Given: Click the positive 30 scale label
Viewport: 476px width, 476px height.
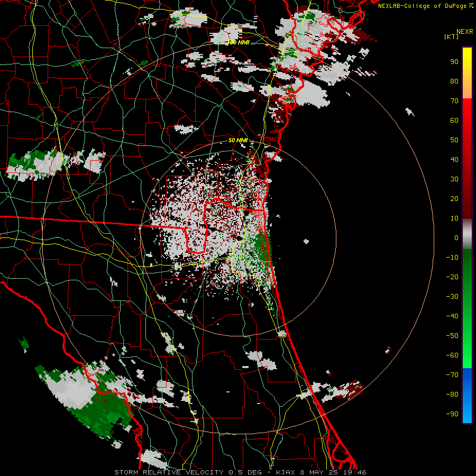Looking at the screenshot, I should pyautogui.click(x=454, y=179).
